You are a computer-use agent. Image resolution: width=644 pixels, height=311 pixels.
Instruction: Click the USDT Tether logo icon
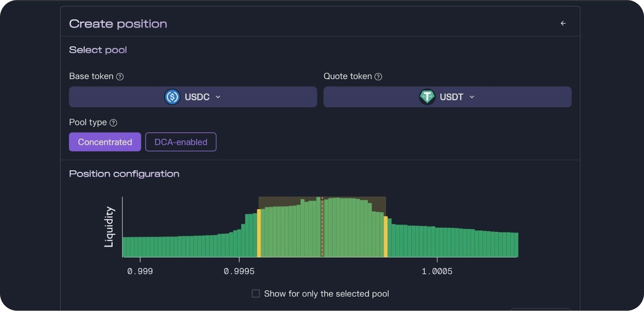427,97
